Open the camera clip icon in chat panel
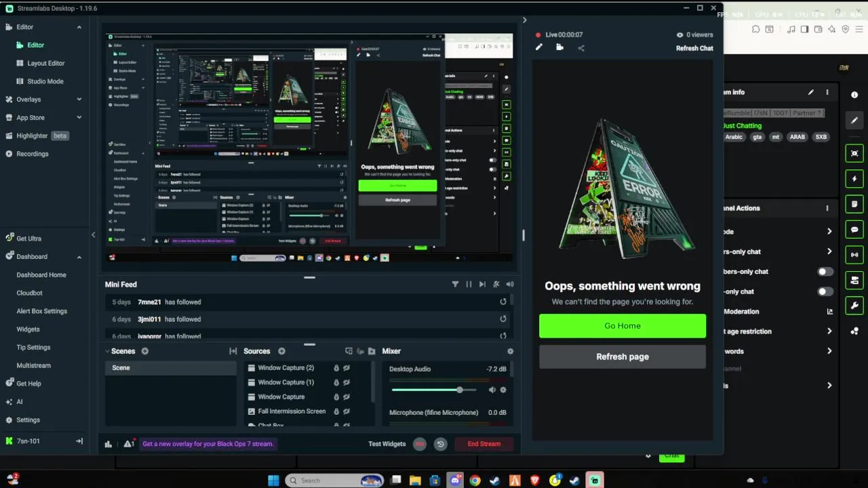The height and width of the screenshot is (488, 868). coord(559,47)
